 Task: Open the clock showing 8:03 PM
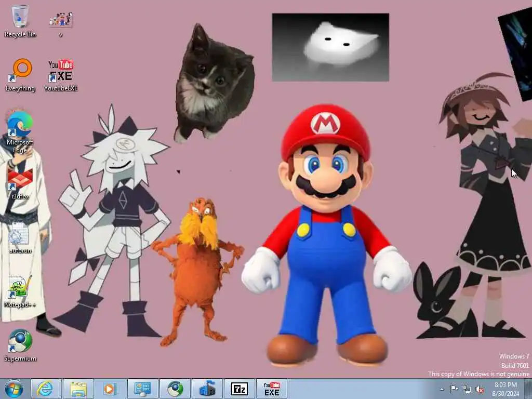tap(506, 389)
